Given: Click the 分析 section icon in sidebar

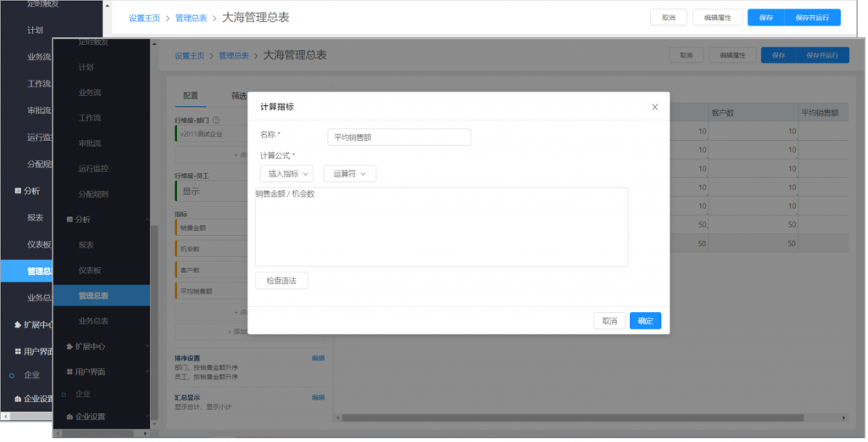Looking at the screenshot, I should click(x=70, y=220).
